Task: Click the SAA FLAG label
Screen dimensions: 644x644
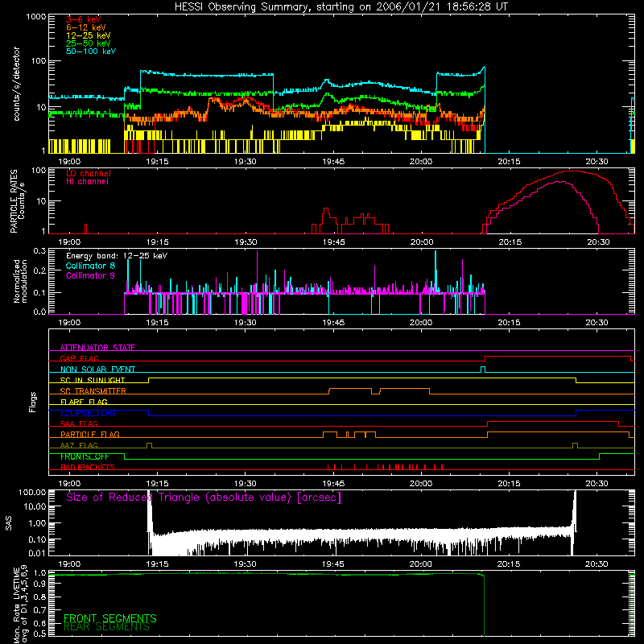Action: pyautogui.click(x=79, y=423)
